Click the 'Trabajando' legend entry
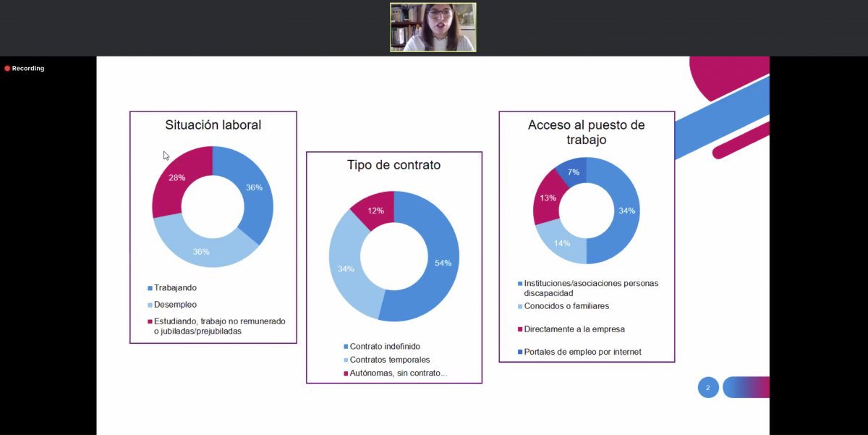The image size is (868, 435). click(172, 287)
